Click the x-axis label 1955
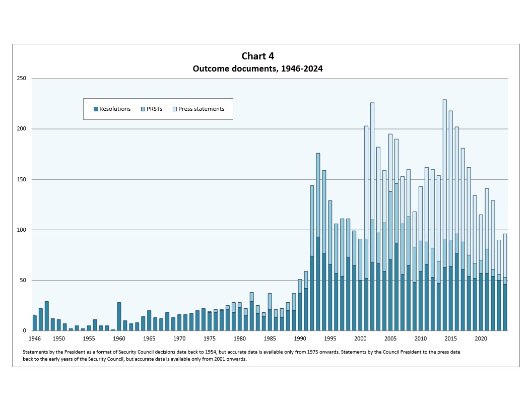This screenshot has height=411, width=532. coord(89,338)
